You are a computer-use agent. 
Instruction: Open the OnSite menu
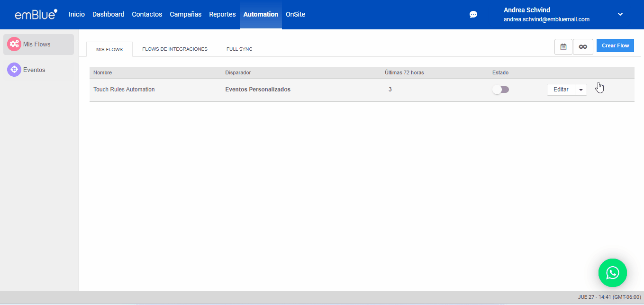tap(295, 14)
